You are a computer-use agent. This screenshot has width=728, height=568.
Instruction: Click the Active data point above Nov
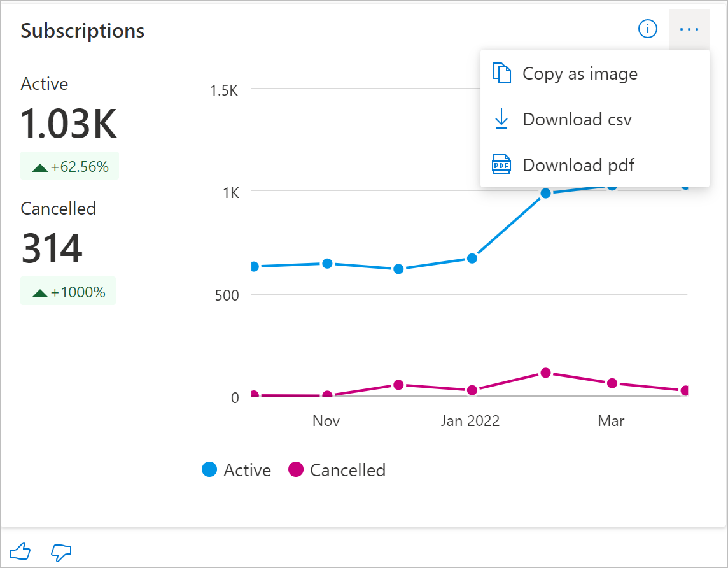pos(327,264)
